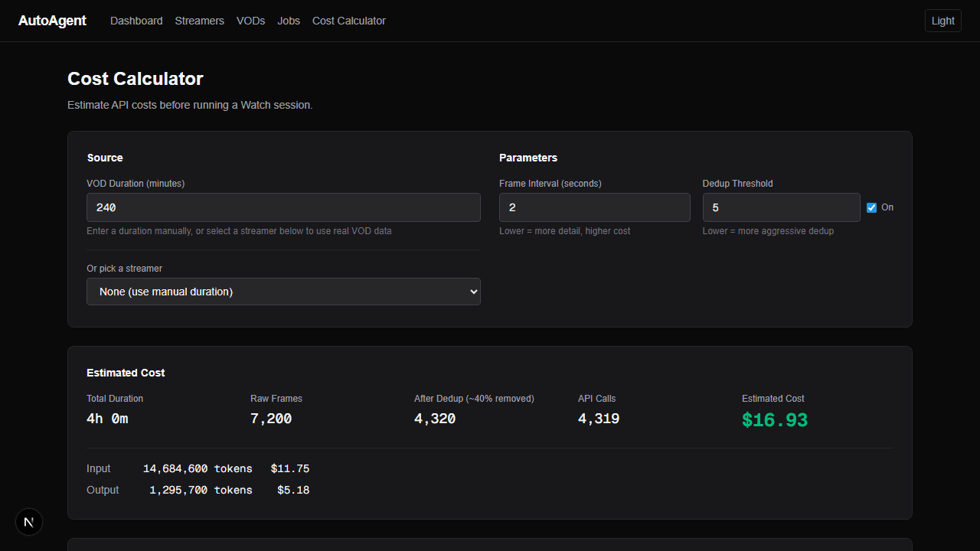Click the 'Estimate API costs' subtitle

(190, 105)
